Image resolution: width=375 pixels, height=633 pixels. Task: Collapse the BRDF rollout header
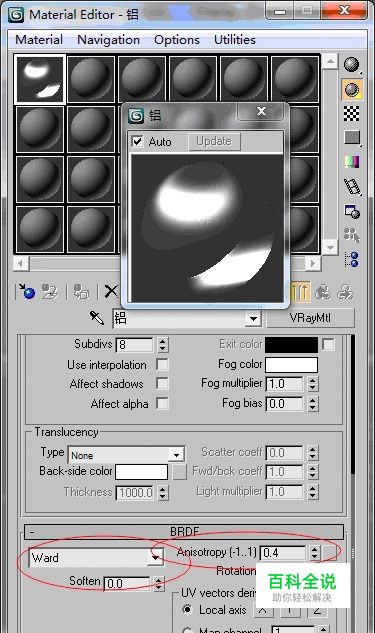(184, 532)
